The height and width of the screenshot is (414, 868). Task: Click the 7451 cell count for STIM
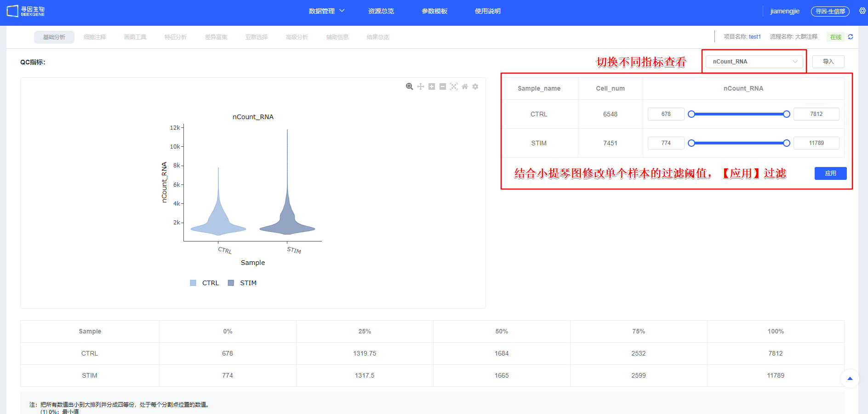pos(610,143)
